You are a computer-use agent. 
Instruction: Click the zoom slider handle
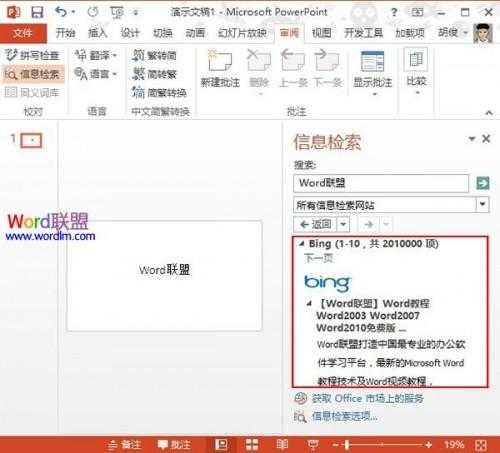pyautogui.click(x=347, y=444)
